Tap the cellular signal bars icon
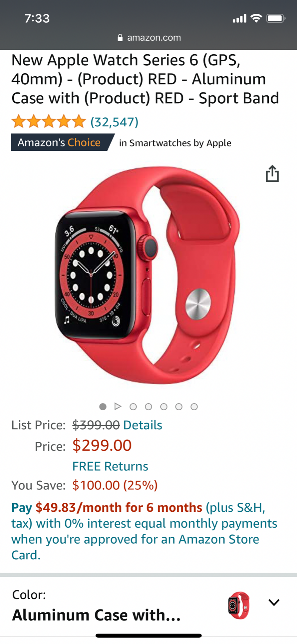 point(239,18)
